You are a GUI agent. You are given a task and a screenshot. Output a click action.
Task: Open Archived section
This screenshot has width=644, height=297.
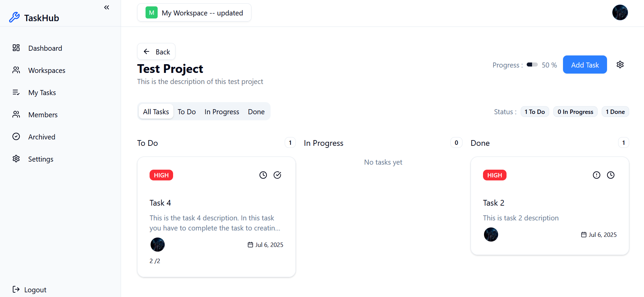click(x=42, y=137)
